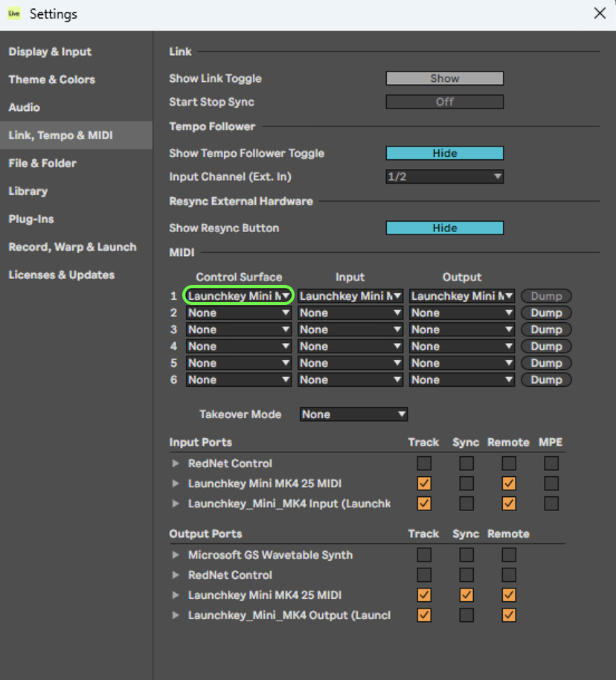The height and width of the screenshot is (680, 616).
Task: Expand Launchkey Mini MK4 25 MIDI output port
Action: click(176, 595)
